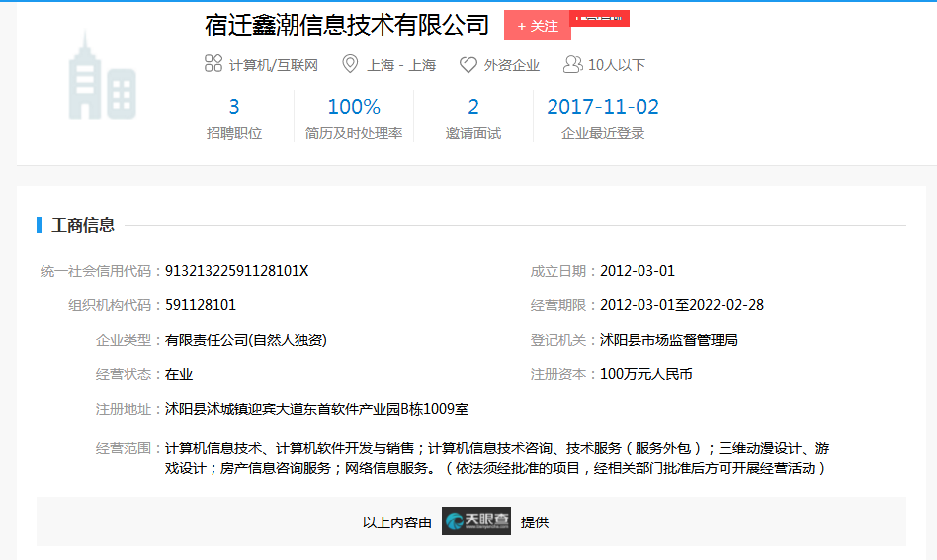937x560 pixels.
Task: Click the 经营范围 business scope description
Action: [x=494, y=458]
